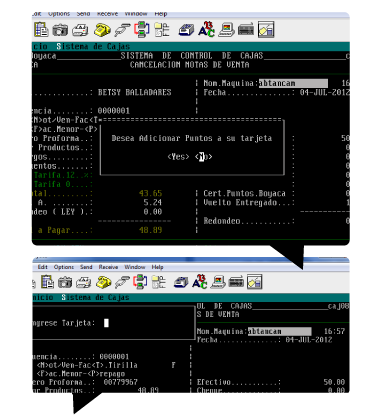Click the Ingrese Tarjeta input cursor field
This screenshot has height=415, width=386.
pyautogui.click(x=106, y=323)
